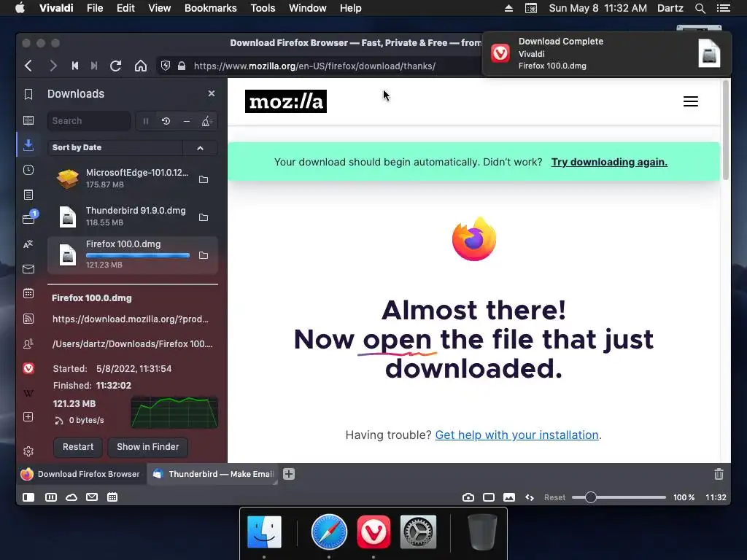Pause downloads in Downloads panel
747x560 pixels.
146,122
